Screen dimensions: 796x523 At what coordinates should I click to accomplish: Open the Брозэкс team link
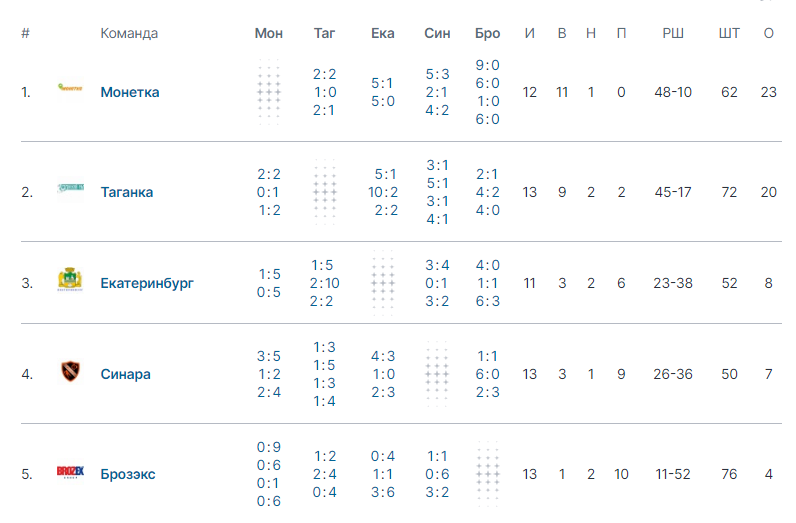click(x=128, y=474)
